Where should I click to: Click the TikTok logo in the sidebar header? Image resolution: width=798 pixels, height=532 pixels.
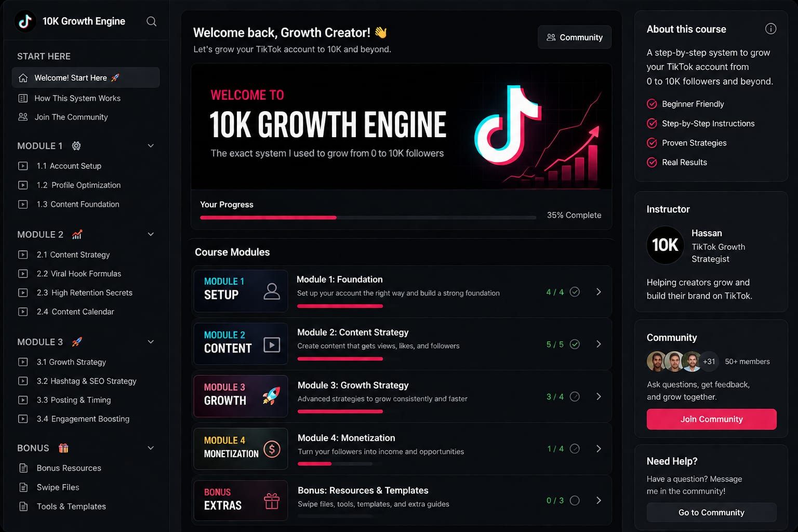[25, 21]
